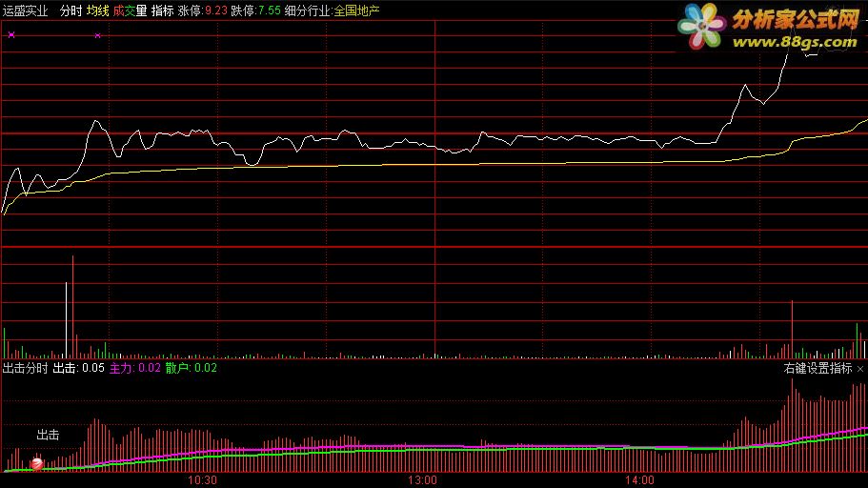Select the 均线 label

pos(98,10)
